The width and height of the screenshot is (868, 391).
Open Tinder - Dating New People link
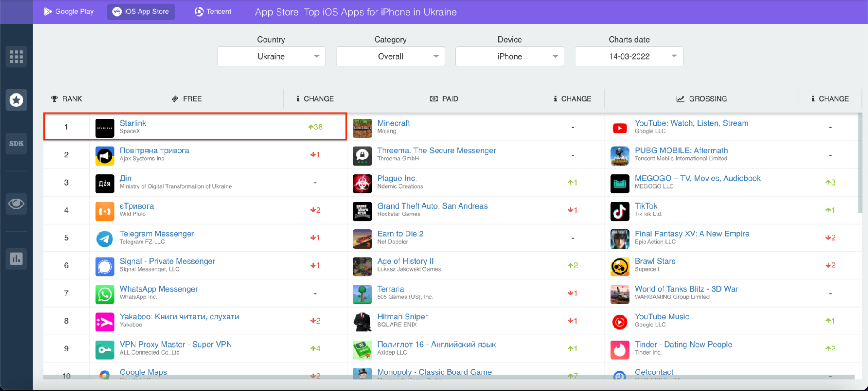(x=683, y=345)
